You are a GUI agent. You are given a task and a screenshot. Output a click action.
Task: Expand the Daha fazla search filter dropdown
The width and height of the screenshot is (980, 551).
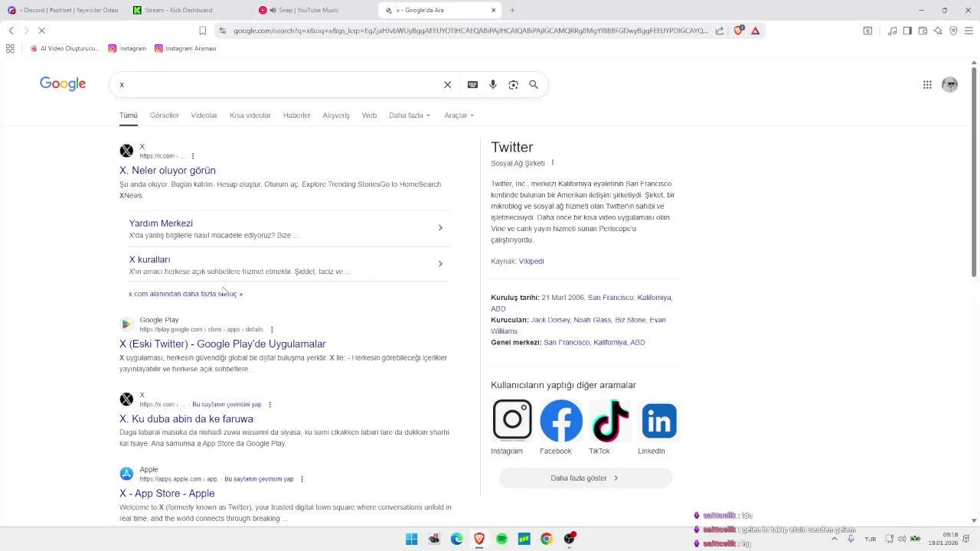pyautogui.click(x=410, y=116)
